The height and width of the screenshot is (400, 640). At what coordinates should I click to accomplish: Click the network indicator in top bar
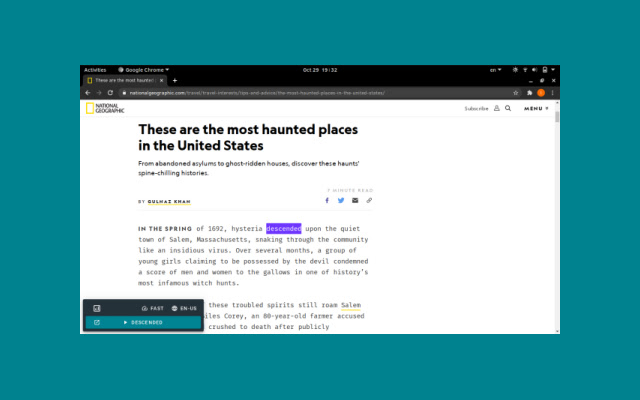(525, 70)
